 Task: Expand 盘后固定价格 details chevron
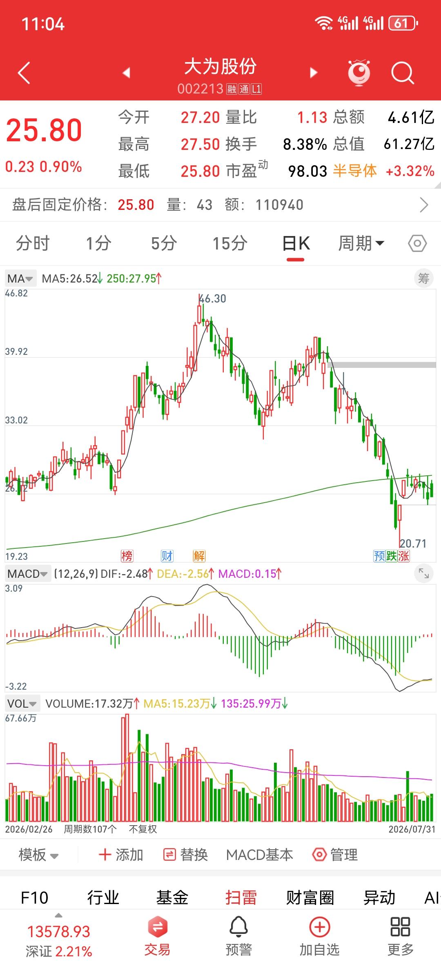[x=424, y=205]
